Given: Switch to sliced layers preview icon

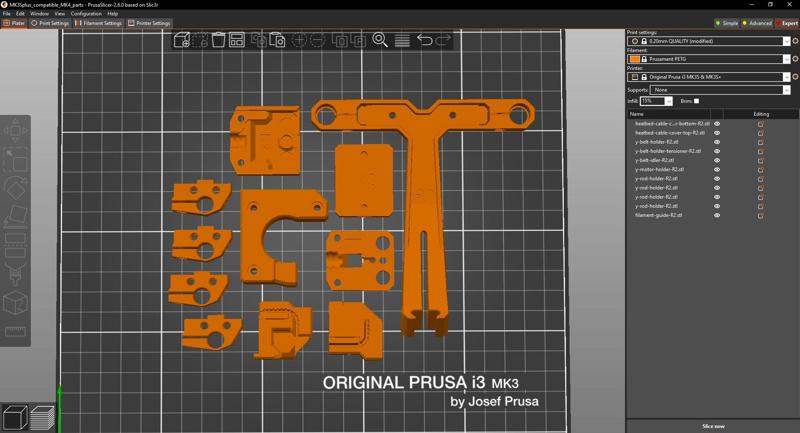Looking at the screenshot, I should [42, 417].
